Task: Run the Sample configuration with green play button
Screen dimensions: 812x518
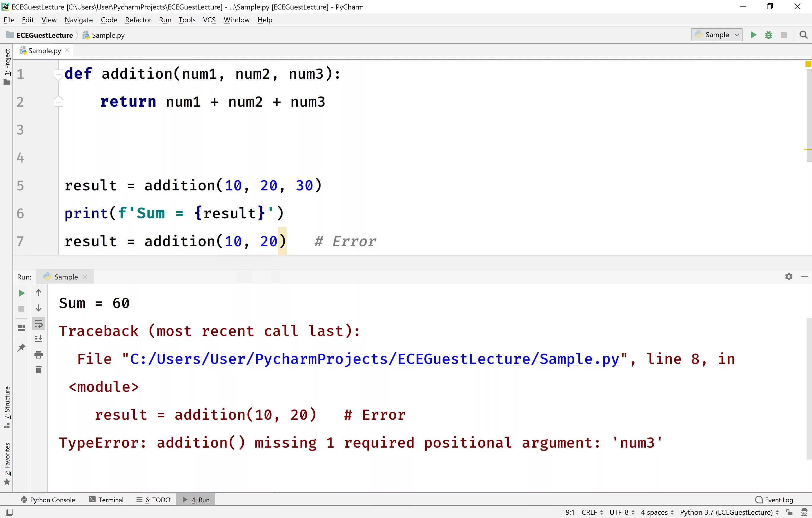Action: coord(753,35)
